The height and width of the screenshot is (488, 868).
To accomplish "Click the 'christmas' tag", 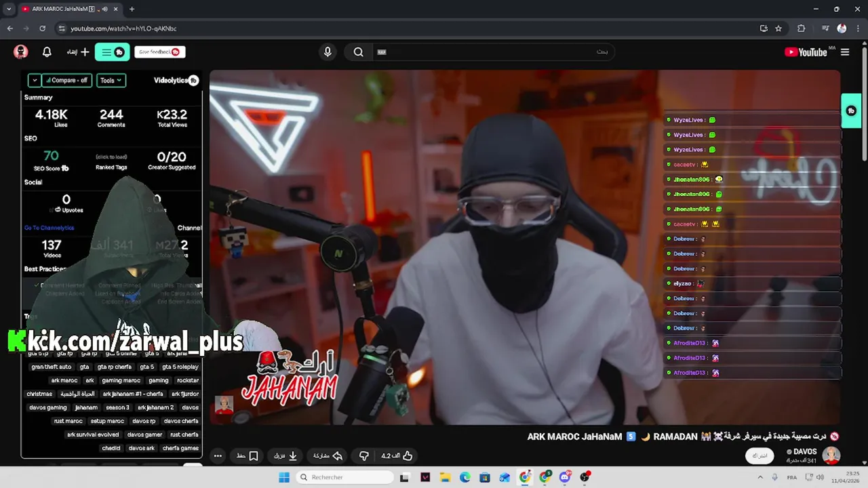I will pyautogui.click(x=39, y=394).
